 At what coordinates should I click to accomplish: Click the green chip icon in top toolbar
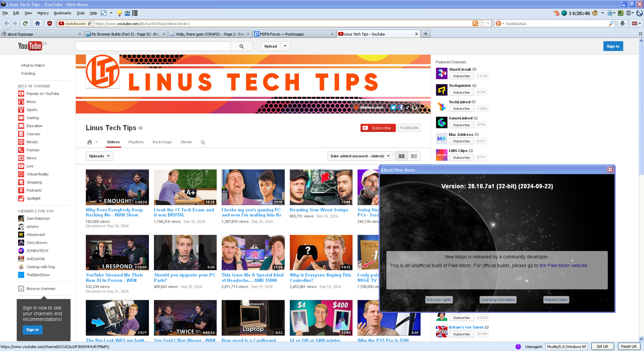point(621,13)
